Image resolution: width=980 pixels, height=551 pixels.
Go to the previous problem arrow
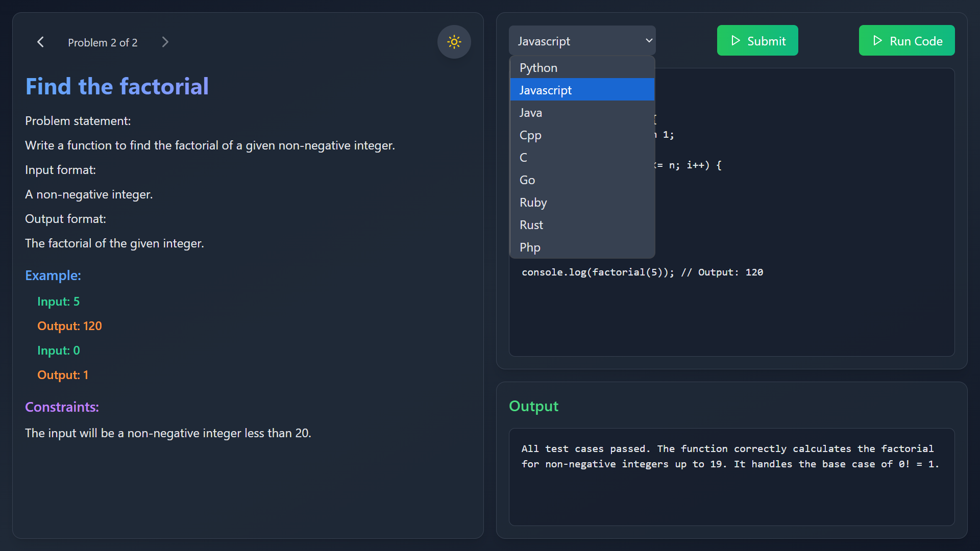click(x=40, y=42)
